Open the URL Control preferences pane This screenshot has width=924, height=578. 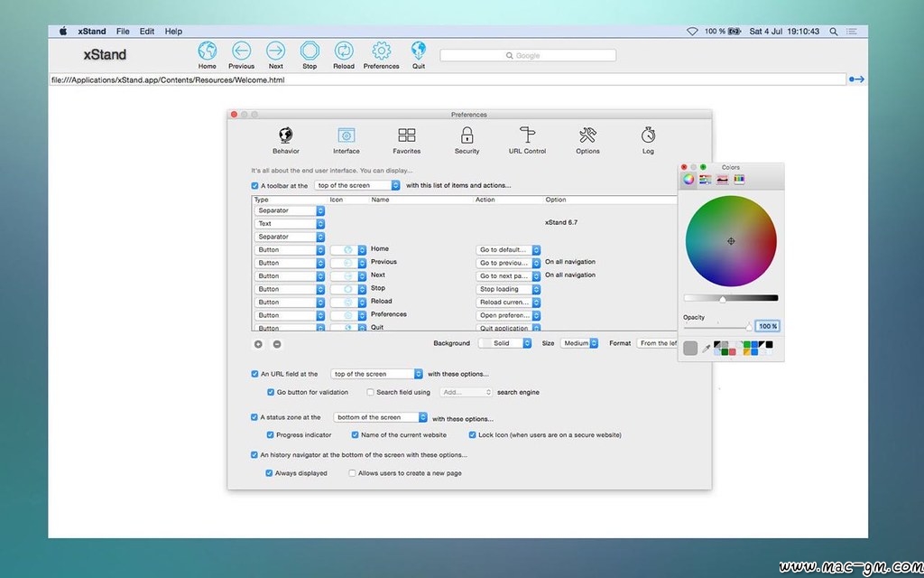pos(527,140)
